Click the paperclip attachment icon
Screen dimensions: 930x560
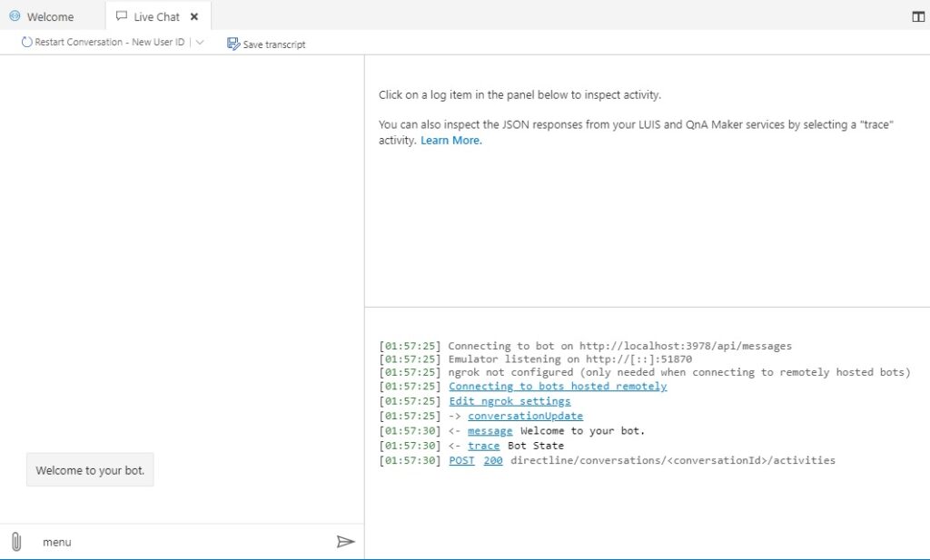pyautogui.click(x=15, y=542)
